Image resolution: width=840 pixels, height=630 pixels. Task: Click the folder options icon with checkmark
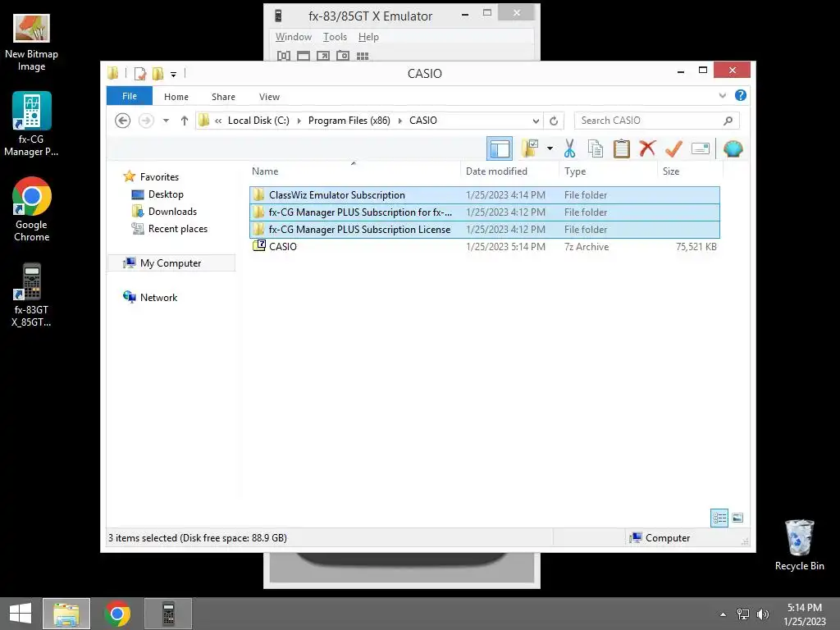530,148
